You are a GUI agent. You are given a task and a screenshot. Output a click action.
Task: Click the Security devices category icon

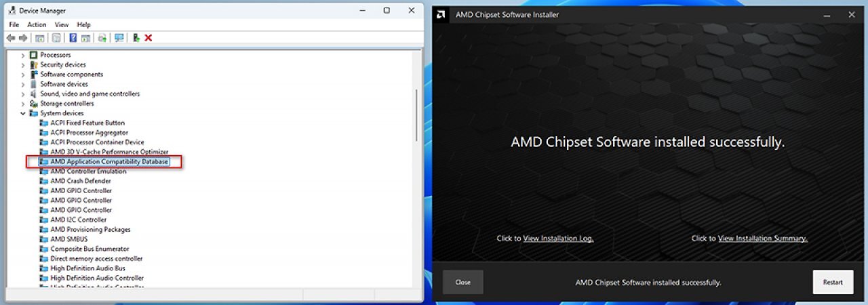33,64
